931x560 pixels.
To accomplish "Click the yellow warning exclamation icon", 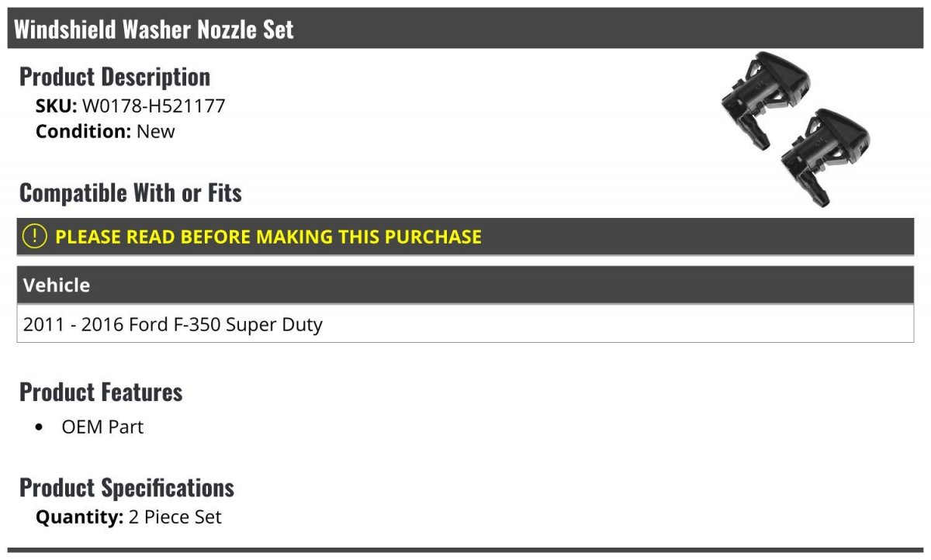I will tap(35, 236).
